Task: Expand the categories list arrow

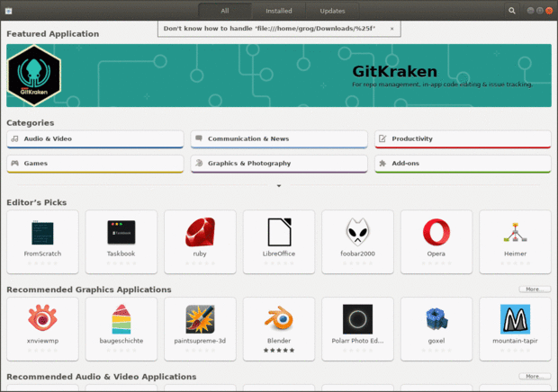Action: (279, 186)
